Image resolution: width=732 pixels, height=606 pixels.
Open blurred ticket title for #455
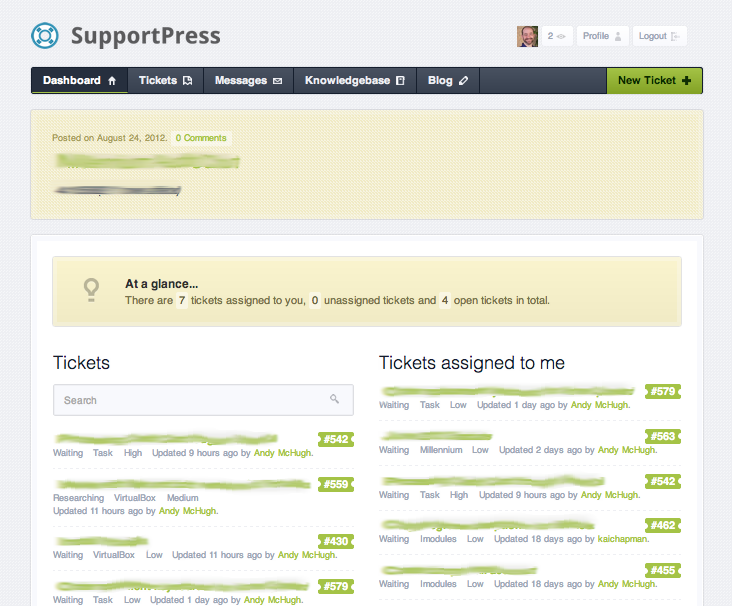coord(459,570)
